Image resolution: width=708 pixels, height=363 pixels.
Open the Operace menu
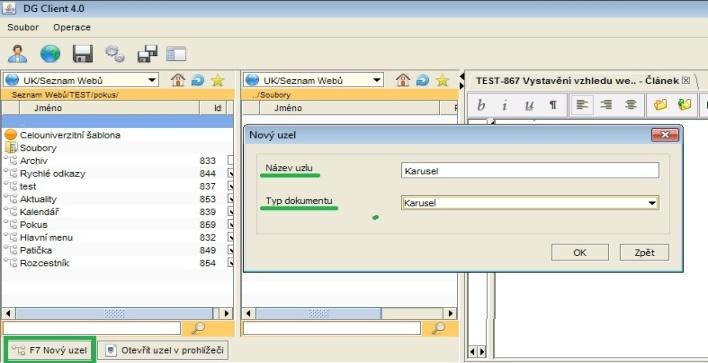(72, 28)
